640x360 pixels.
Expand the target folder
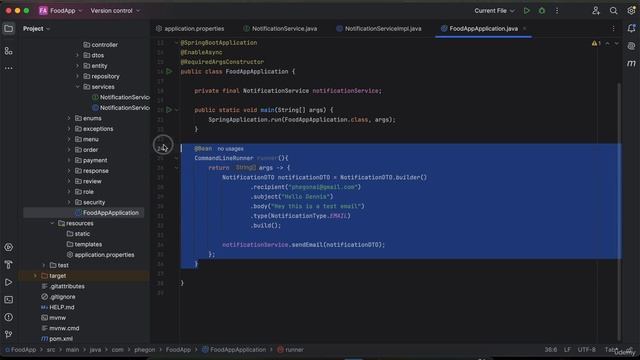pos(35,276)
